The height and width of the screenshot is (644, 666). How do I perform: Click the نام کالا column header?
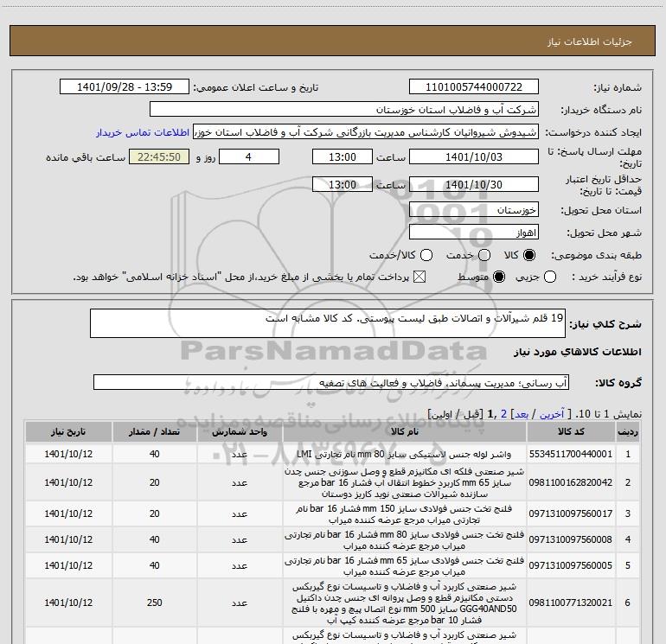point(405,431)
